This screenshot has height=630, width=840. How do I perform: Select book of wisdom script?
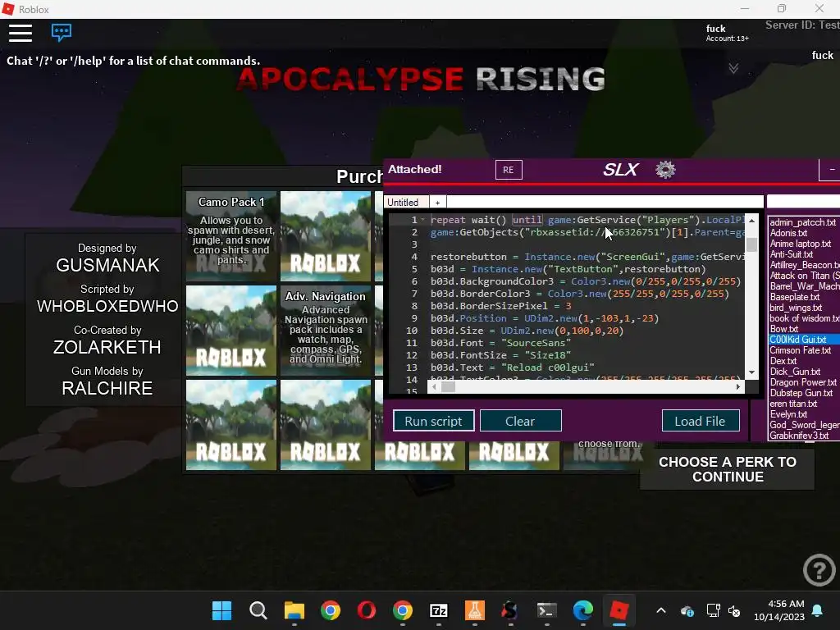(x=804, y=318)
